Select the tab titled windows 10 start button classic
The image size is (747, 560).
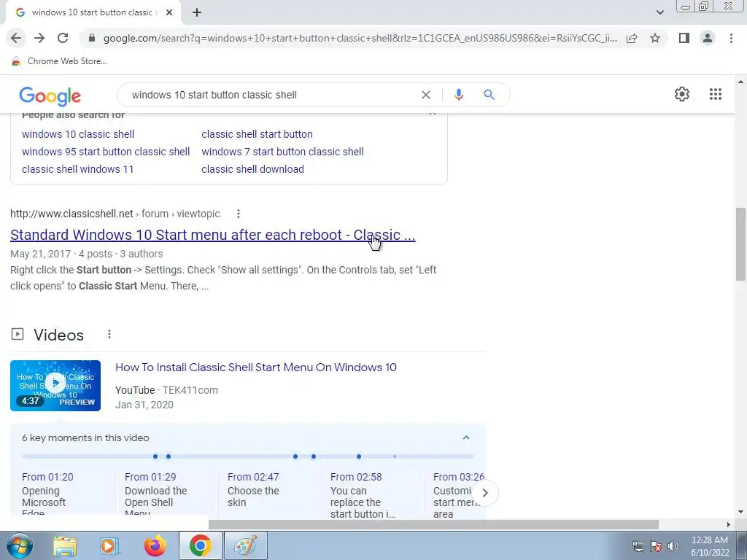93,12
